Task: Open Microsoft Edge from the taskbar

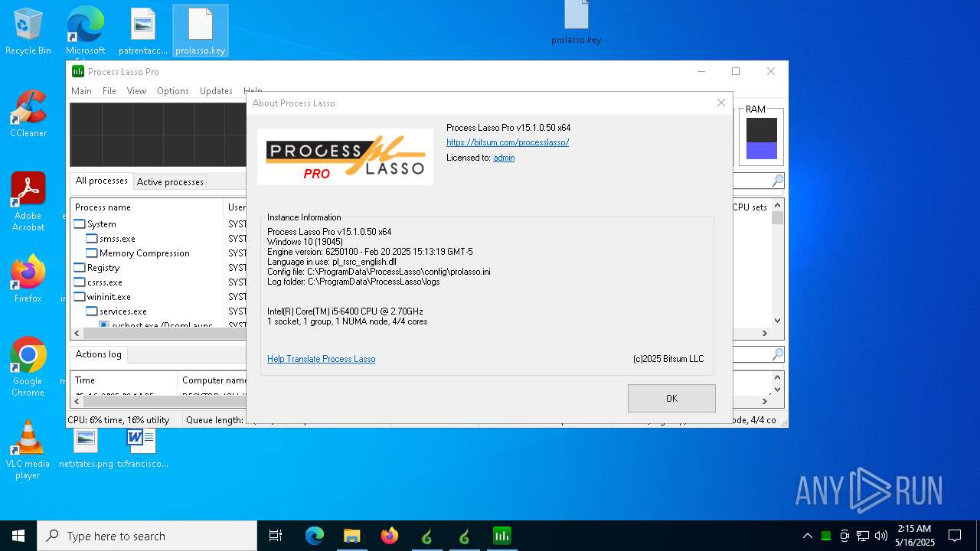Action: 315,536
